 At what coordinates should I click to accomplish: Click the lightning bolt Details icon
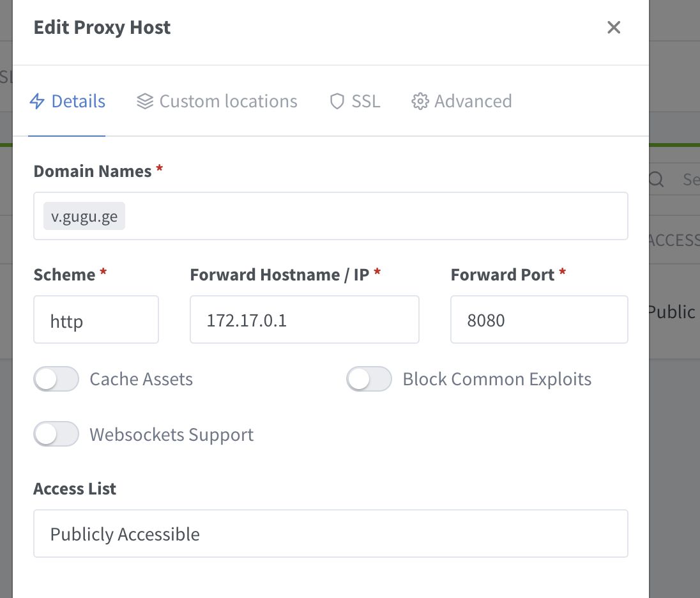pos(38,102)
